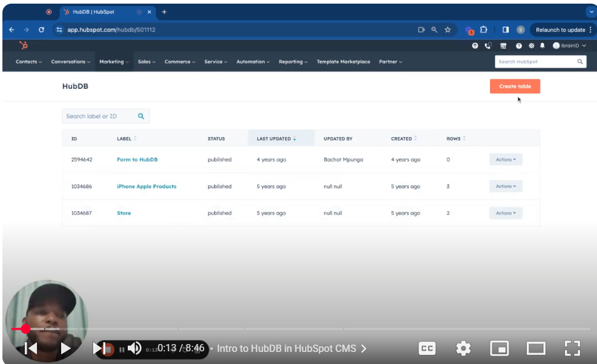Switch to theater mode in the video player

pos(536,348)
